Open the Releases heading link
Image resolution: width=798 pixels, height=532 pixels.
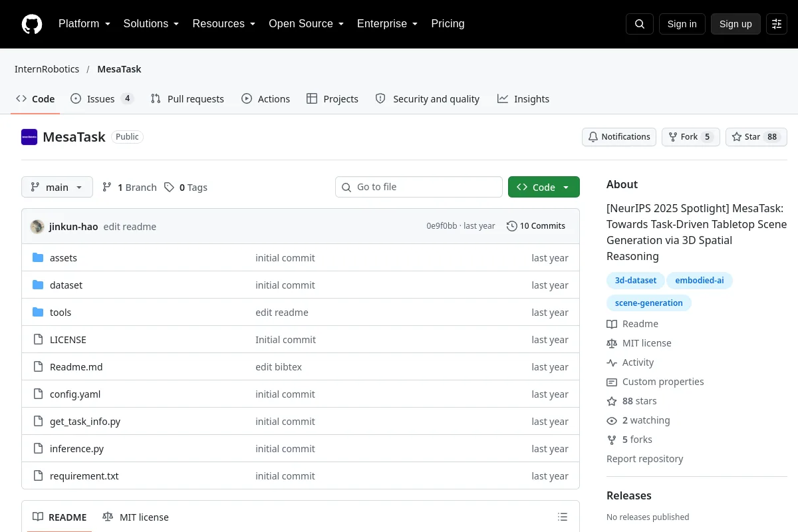pos(628,495)
